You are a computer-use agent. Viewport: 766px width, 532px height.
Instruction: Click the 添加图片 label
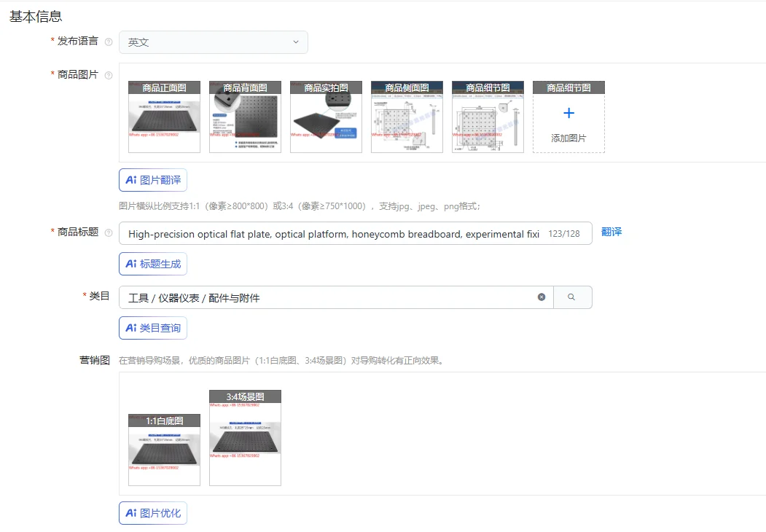(568, 138)
